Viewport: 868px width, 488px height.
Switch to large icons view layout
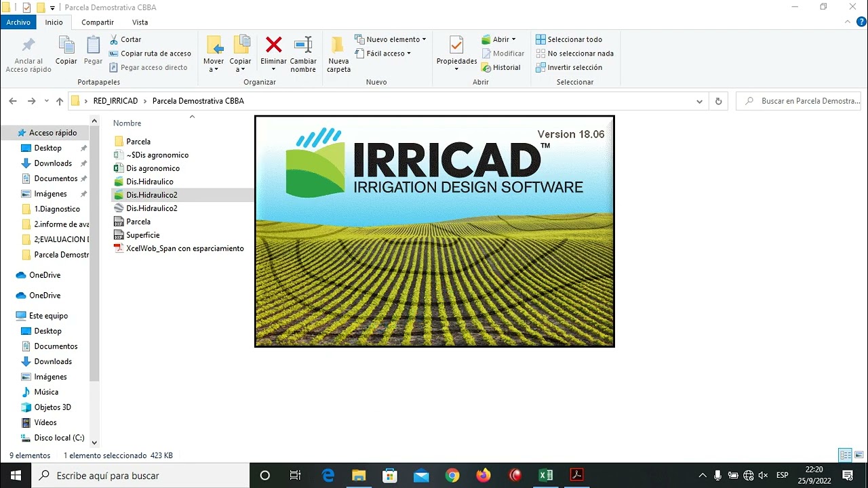(859, 455)
